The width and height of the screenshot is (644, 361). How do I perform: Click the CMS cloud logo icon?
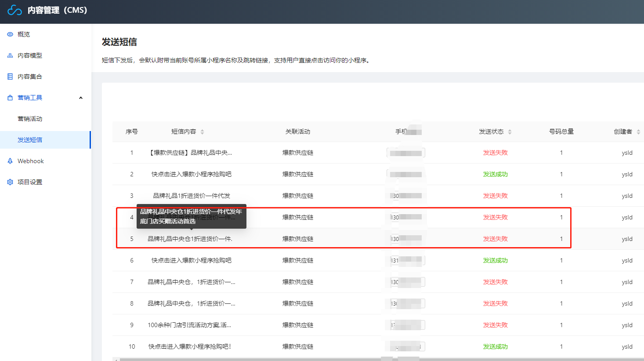[x=14, y=10]
